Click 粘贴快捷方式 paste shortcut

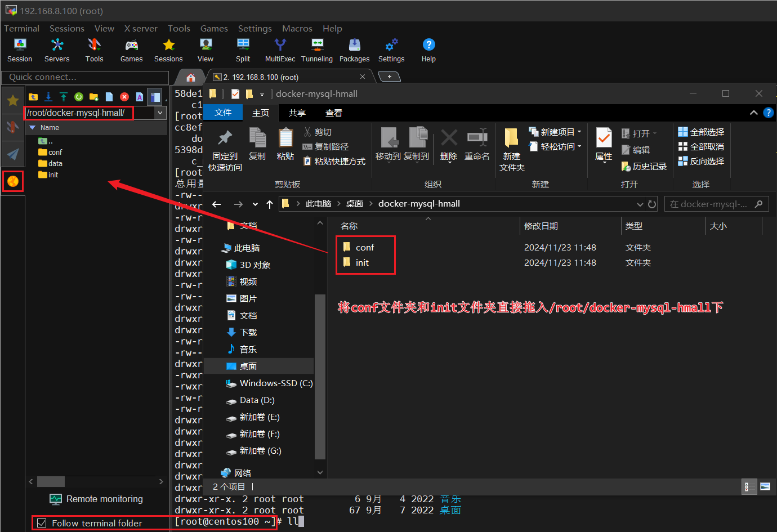point(334,161)
